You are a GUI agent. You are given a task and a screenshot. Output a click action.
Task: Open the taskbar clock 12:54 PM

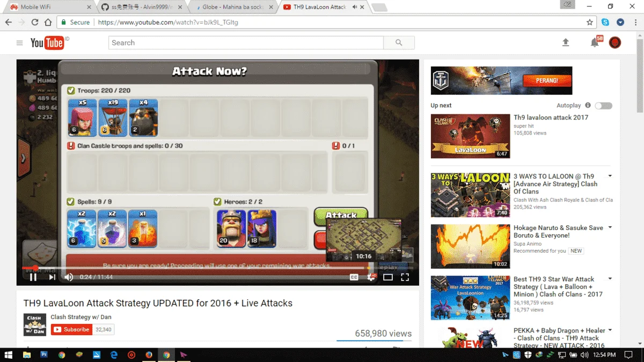click(x=604, y=354)
